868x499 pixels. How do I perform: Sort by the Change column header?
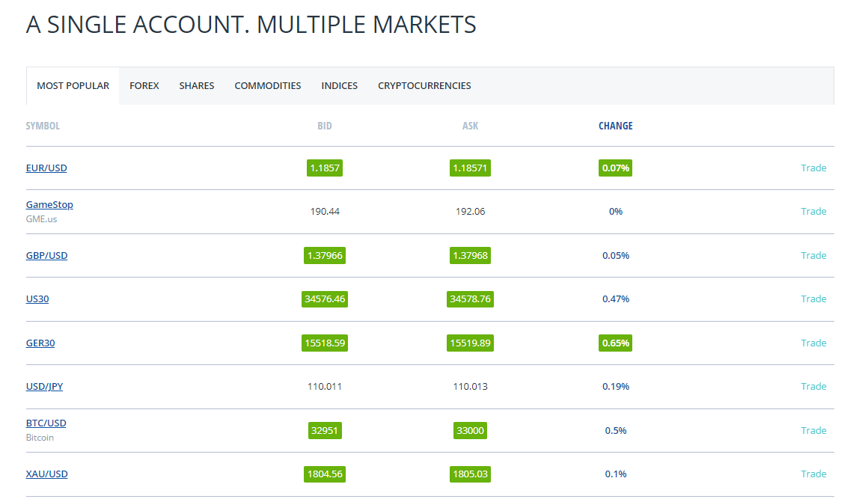616,126
